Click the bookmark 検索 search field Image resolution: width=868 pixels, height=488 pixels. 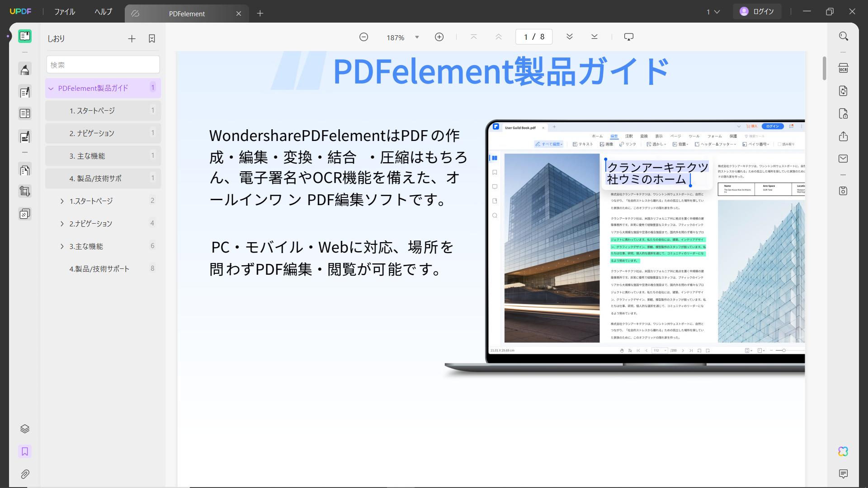click(x=103, y=65)
